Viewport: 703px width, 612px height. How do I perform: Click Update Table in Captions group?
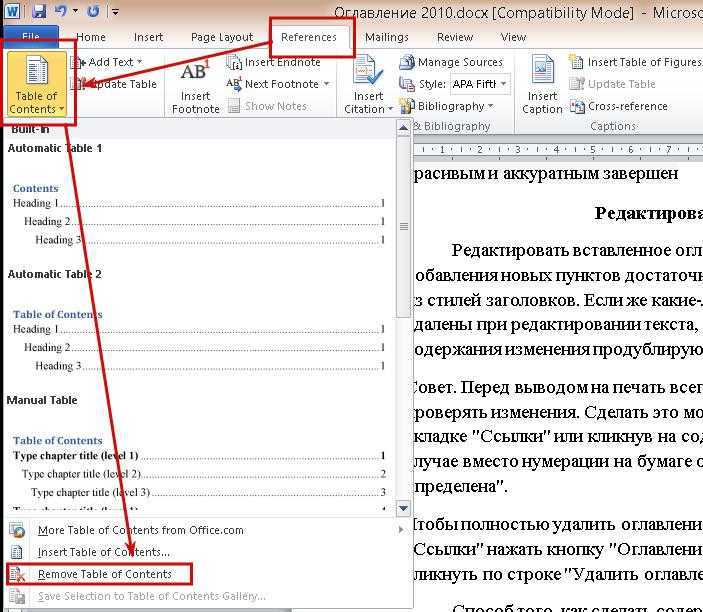(613, 84)
